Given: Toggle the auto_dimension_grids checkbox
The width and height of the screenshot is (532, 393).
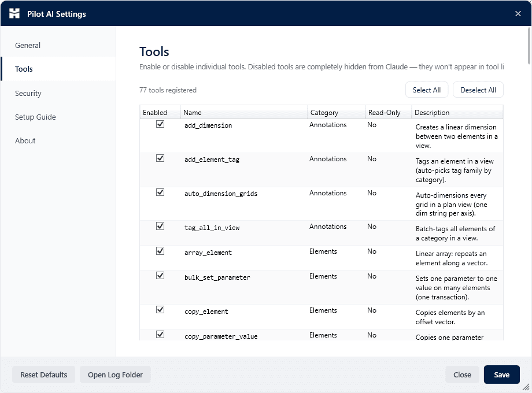Looking at the screenshot, I should pyautogui.click(x=160, y=192).
